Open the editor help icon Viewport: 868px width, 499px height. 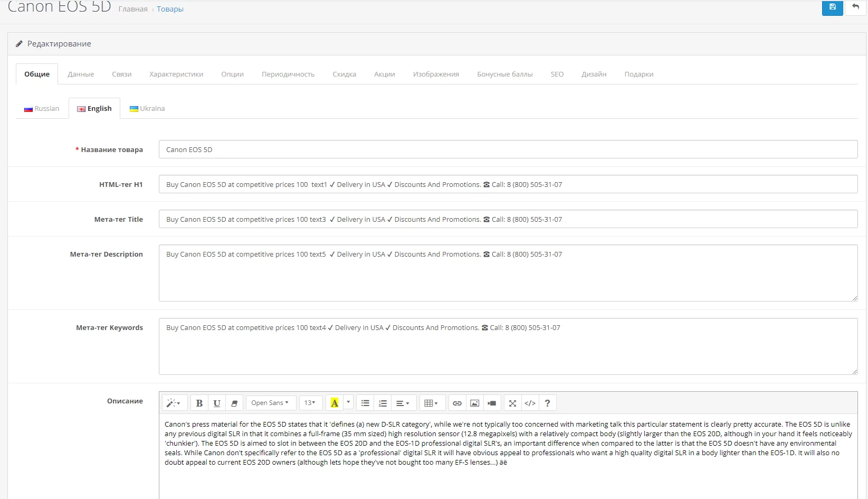(548, 403)
